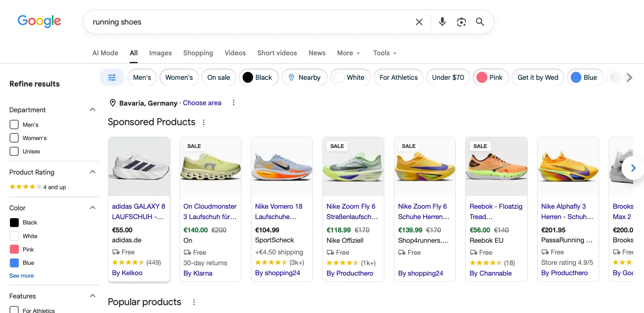644x313 pixels.
Task: Switch to the Videos tab
Action: [x=235, y=53]
